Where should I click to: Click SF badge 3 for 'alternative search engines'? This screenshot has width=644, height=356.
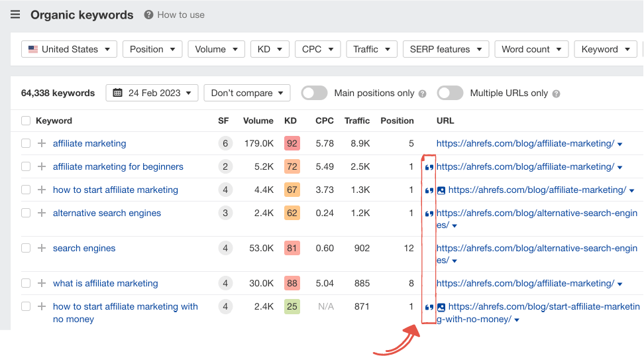point(225,213)
